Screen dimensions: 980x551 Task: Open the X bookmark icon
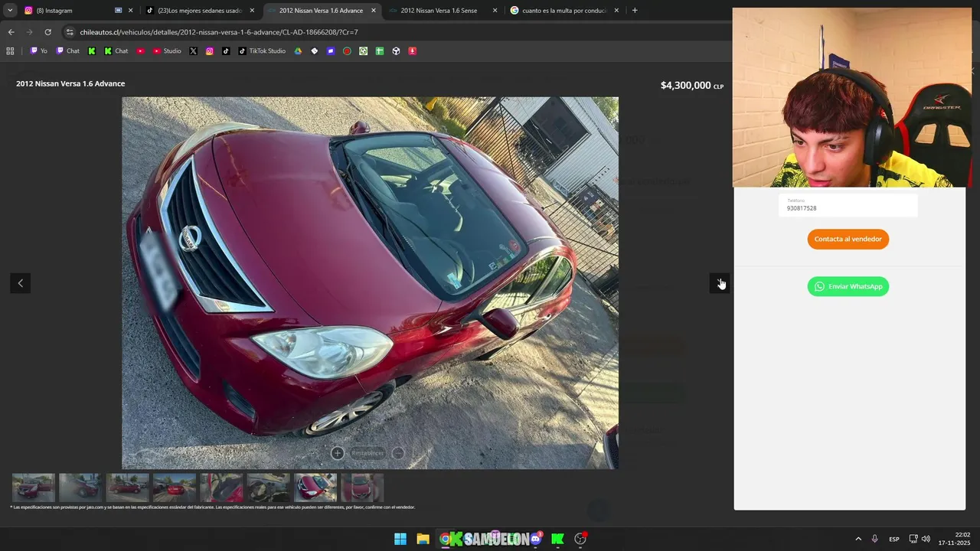click(x=193, y=51)
